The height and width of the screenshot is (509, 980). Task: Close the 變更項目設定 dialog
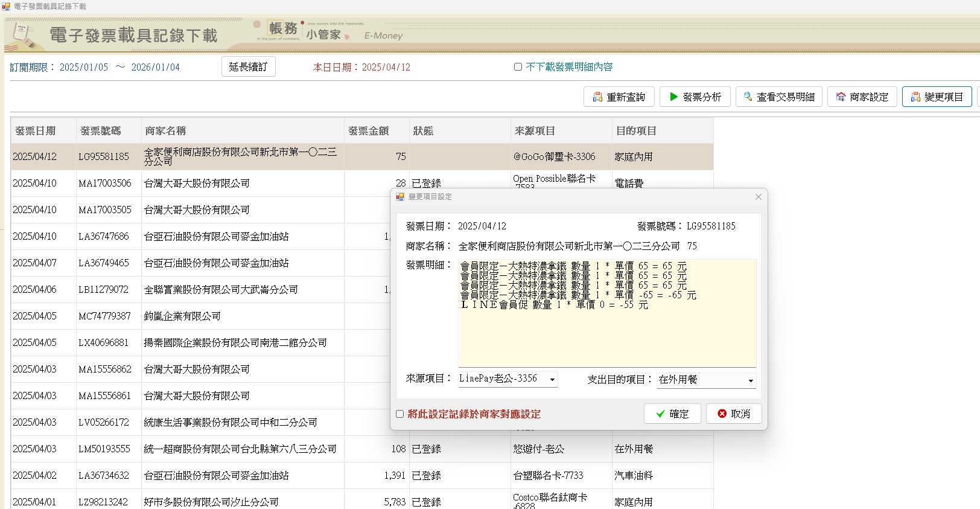tap(759, 197)
